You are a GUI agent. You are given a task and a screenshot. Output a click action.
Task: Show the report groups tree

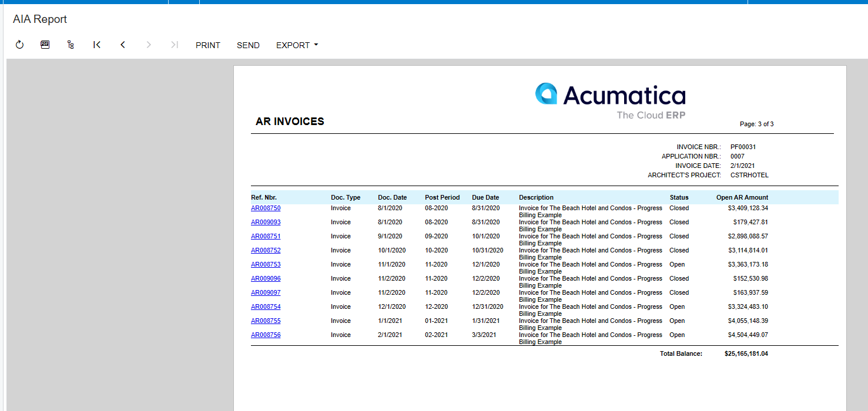71,45
